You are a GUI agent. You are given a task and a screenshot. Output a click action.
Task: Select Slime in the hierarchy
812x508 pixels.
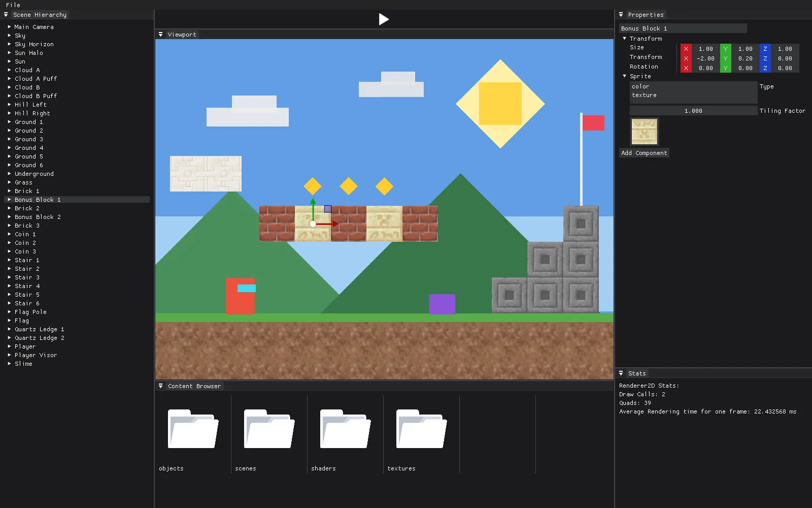point(23,364)
